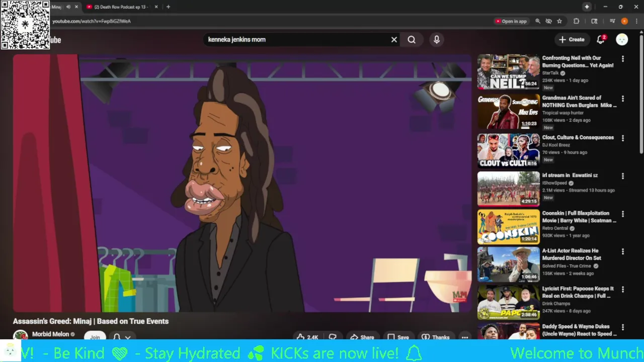Click the DJ Kool Breez channel name
This screenshot has height=362, width=644.
556,145
